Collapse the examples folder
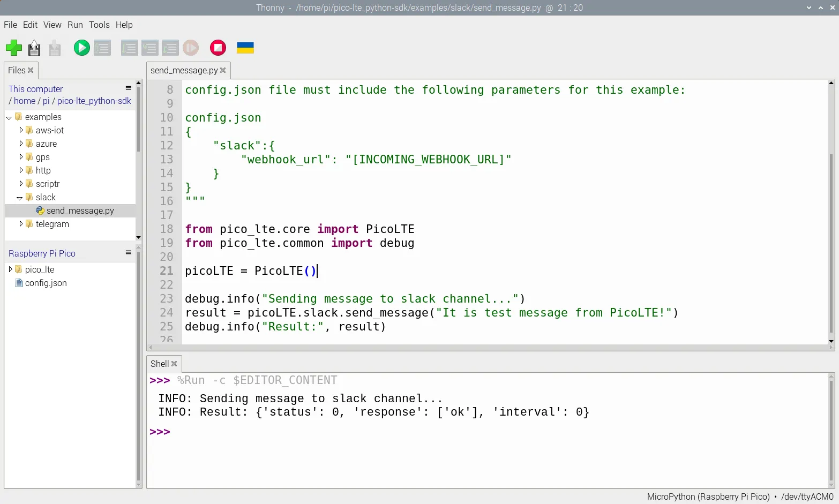Screen dimensions: 839x504 point(9,117)
